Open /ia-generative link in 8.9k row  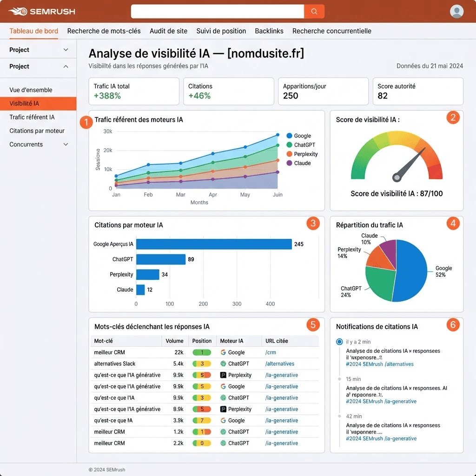(281, 409)
